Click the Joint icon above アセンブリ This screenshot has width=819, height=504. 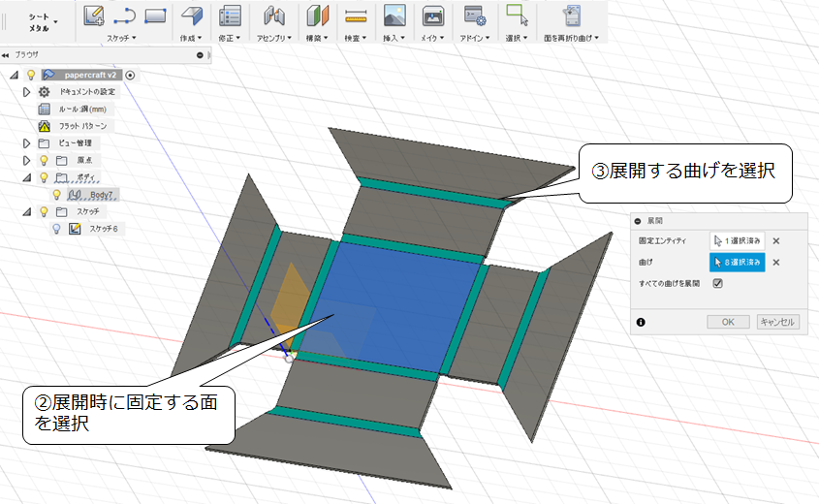tap(274, 16)
